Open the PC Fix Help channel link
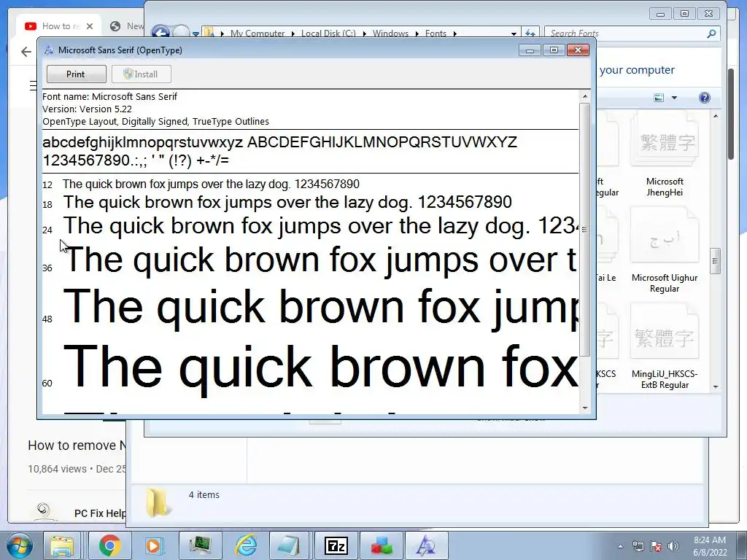Viewport: 747px width, 560px height. [x=100, y=513]
